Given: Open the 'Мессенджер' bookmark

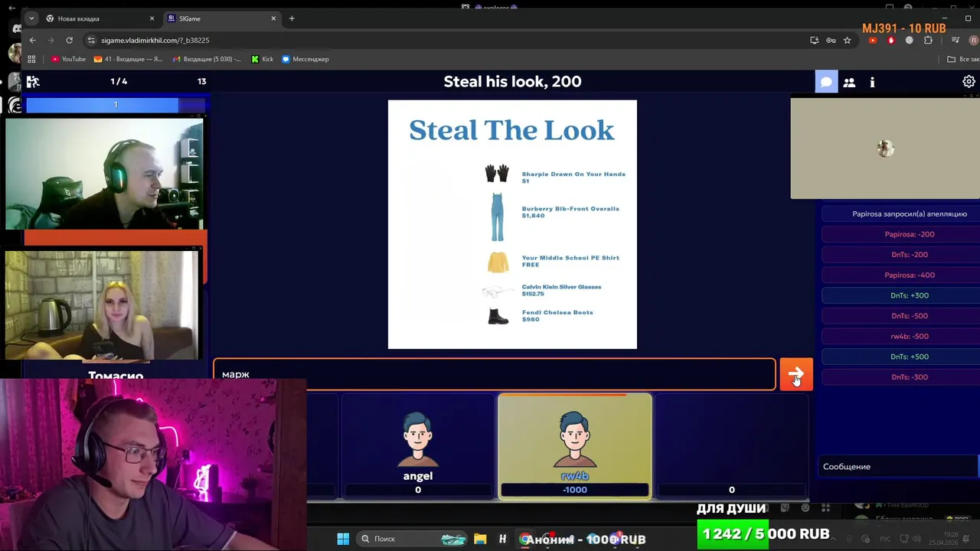Looking at the screenshot, I should pyautogui.click(x=305, y=59).
